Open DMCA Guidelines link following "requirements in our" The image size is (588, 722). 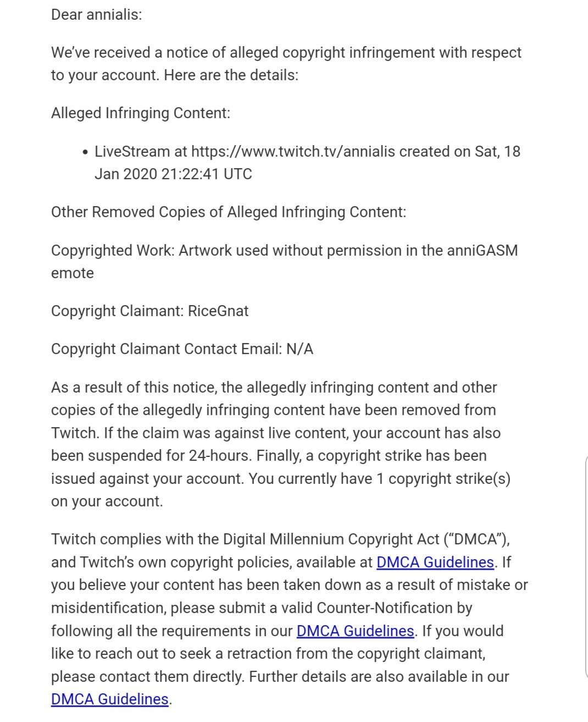coord(355,631)
